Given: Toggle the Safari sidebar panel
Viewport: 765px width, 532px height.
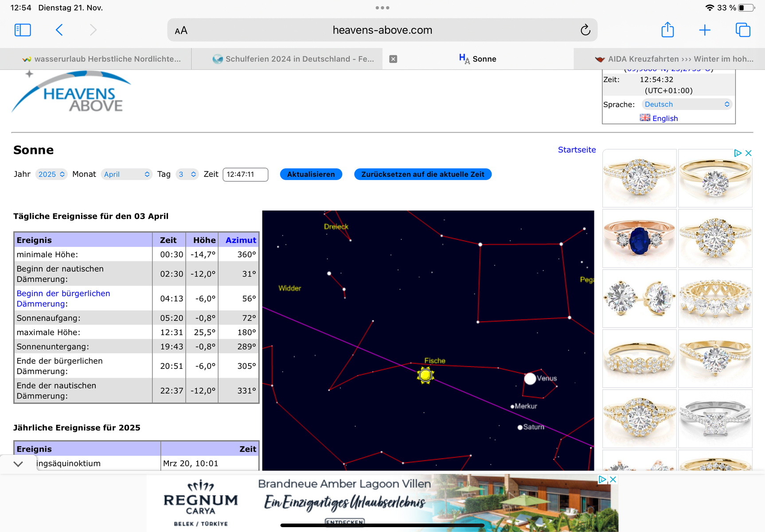Looking at the screenshot, I should click(23, 30).
